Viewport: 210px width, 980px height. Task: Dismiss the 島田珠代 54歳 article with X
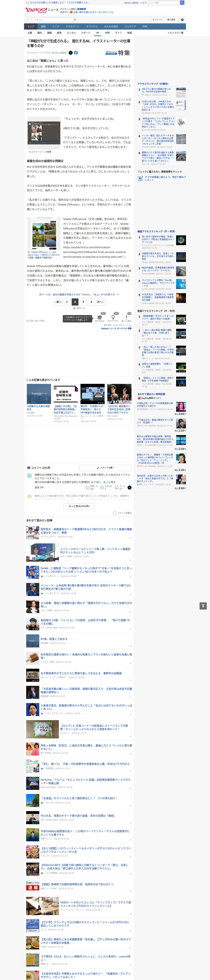pyautogui.click(x=131, y=629)
